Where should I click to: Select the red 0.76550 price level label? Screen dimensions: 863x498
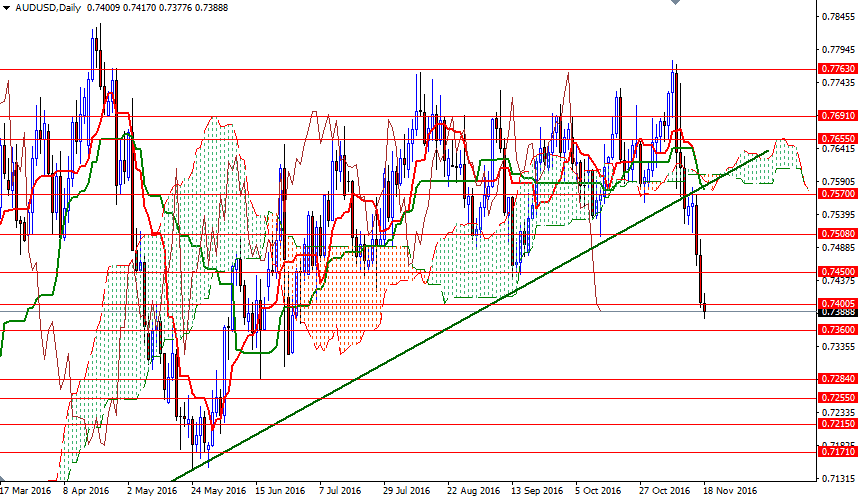coord(839,139)
